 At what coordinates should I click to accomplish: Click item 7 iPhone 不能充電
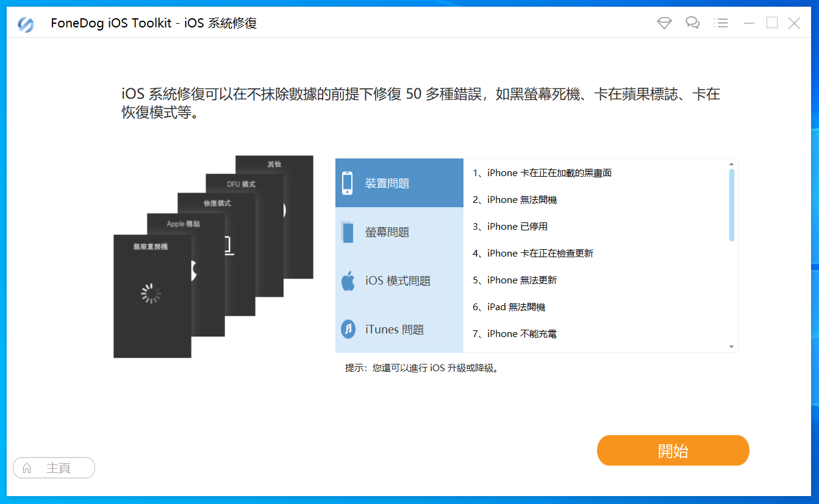click(x=515, y=334)
